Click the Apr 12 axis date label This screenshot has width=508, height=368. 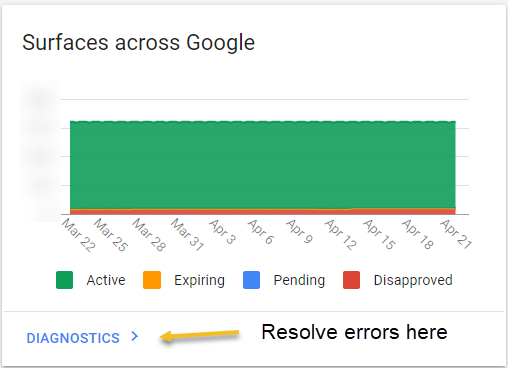pyautogui.click(x=341, y=235)
